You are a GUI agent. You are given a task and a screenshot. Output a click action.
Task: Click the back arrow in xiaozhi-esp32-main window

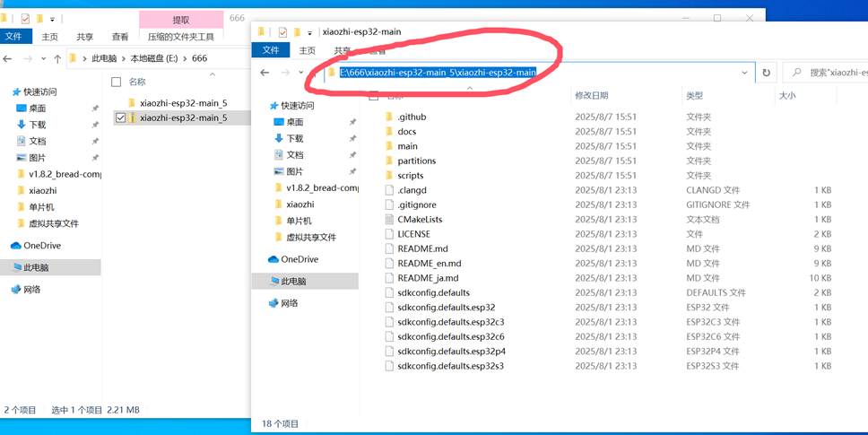click(265, 73)
